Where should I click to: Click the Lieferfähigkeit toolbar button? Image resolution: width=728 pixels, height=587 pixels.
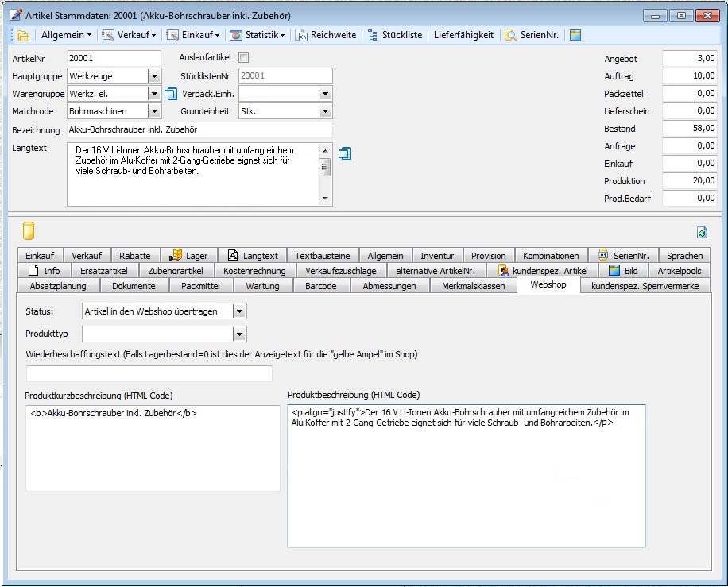click(x=463, y=35)
